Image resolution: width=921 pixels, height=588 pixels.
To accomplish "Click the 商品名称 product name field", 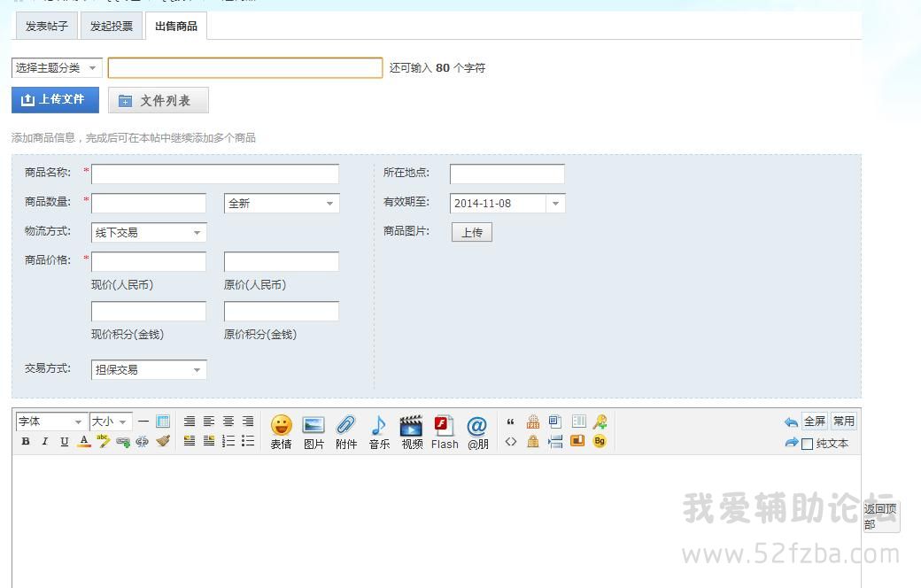I will [215, 174].
